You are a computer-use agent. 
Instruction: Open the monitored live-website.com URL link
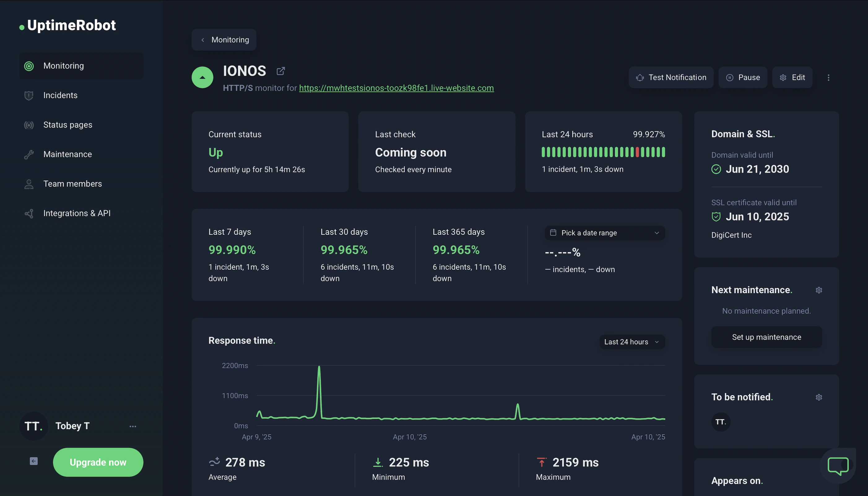click(396, 88)
